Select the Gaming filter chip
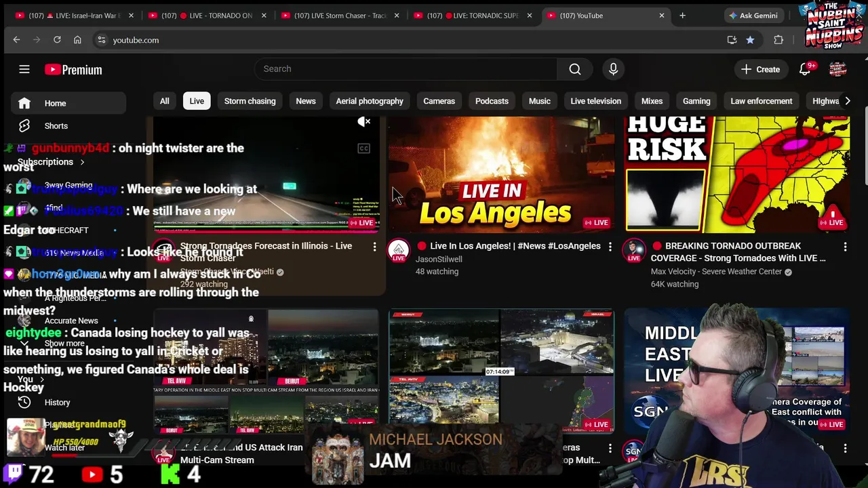The height and width of the screenshot is (488, 868). click(696, 101)
